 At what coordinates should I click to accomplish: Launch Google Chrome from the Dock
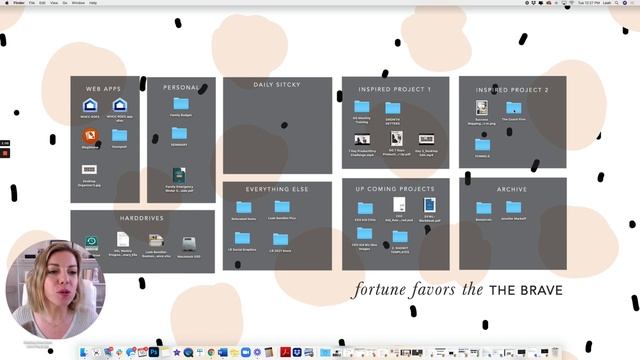point(211,352)
